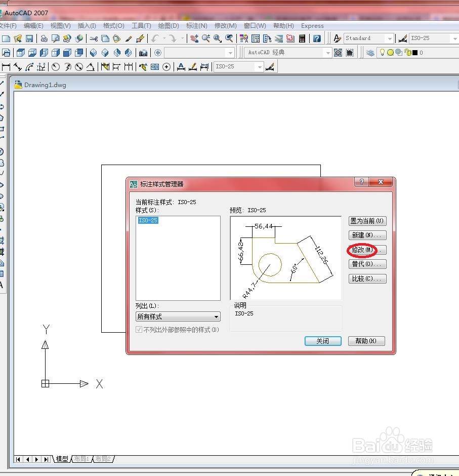Select the Angular dimension tool

(91, 67)
